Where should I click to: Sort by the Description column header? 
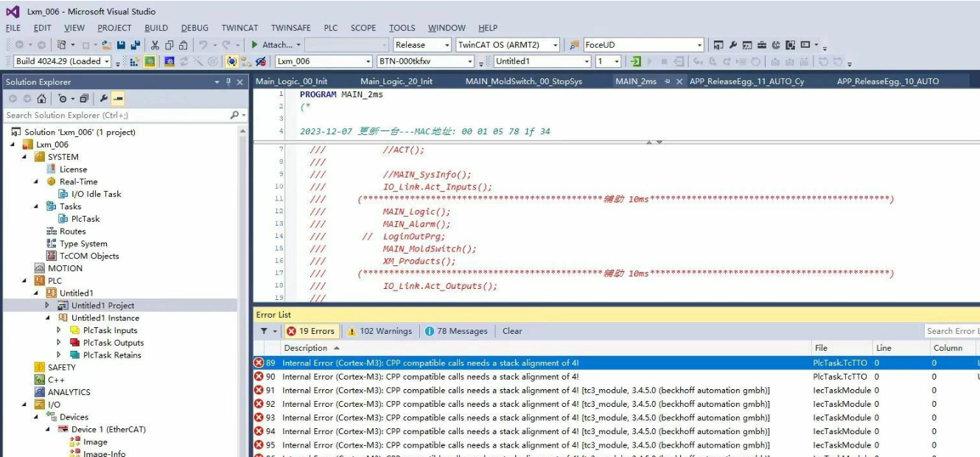(x=545, y=348)
